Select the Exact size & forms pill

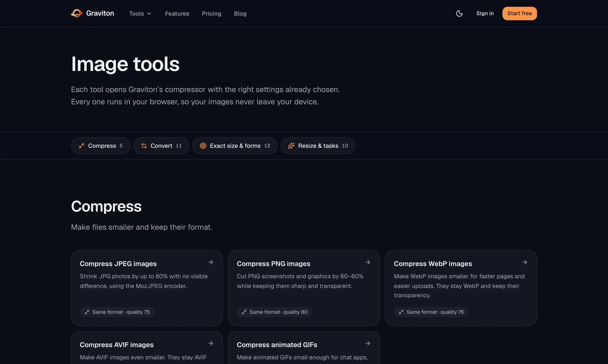pos(235,146)
